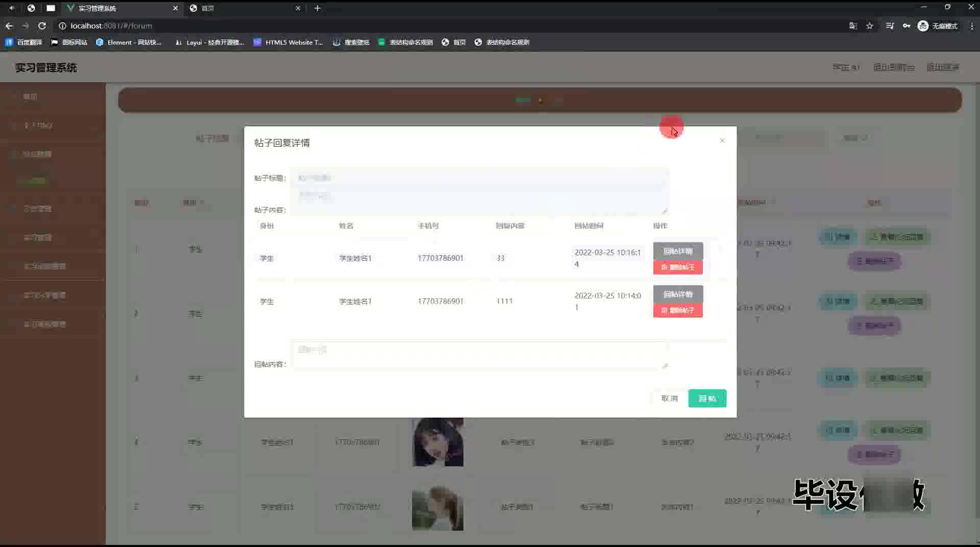Switch to the 首页 browser tab
The width and height of the screenshot is (980, 547).
pos(245,8)
